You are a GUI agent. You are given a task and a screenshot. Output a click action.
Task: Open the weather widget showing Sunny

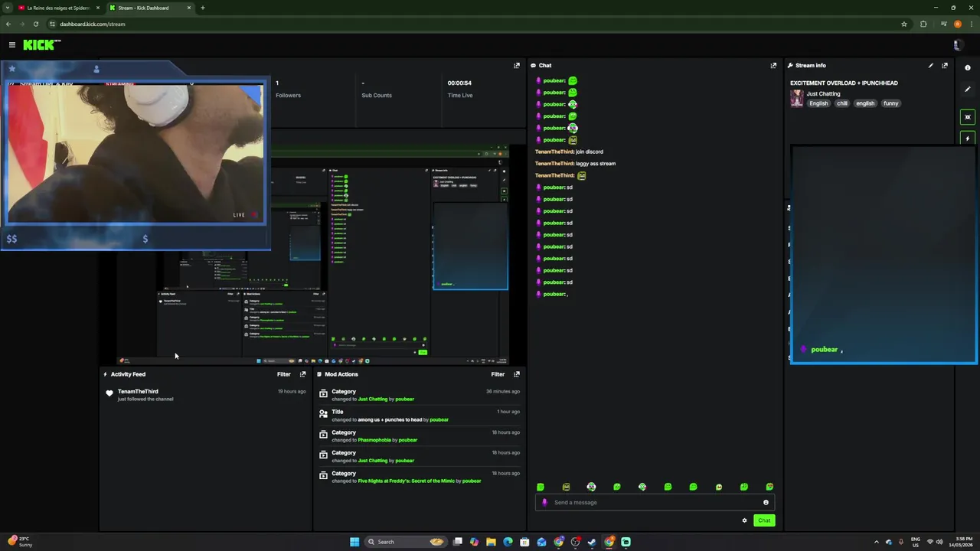(21, 541)
